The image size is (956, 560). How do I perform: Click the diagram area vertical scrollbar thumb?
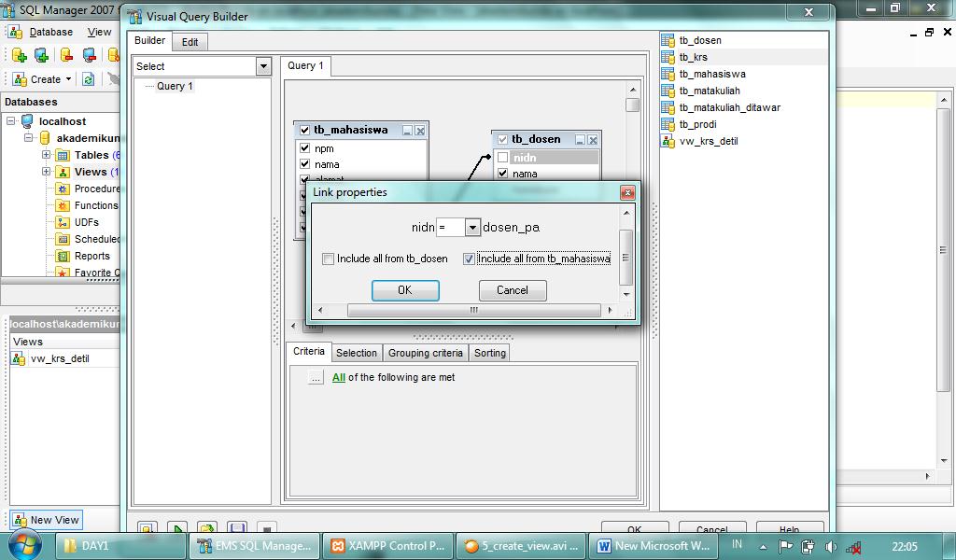click(632, 105)
